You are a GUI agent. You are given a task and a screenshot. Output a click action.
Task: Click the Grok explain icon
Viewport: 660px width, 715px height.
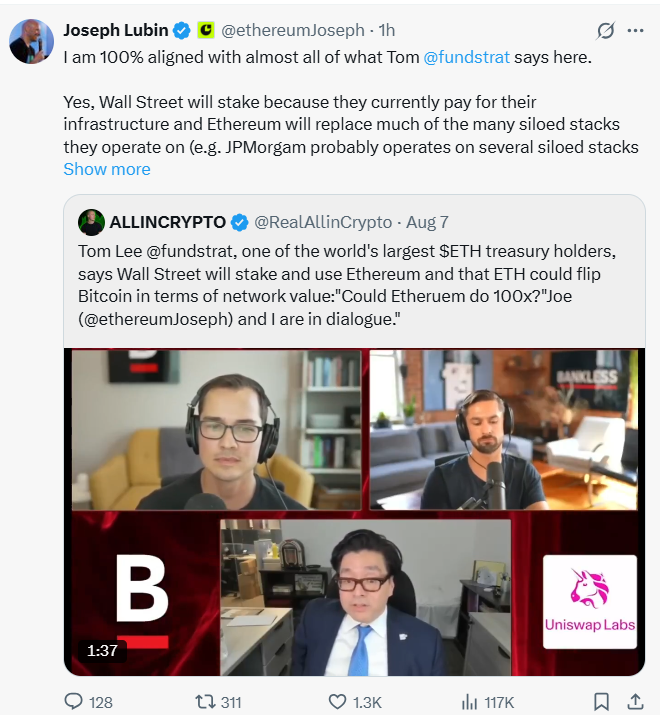point(605,31)
